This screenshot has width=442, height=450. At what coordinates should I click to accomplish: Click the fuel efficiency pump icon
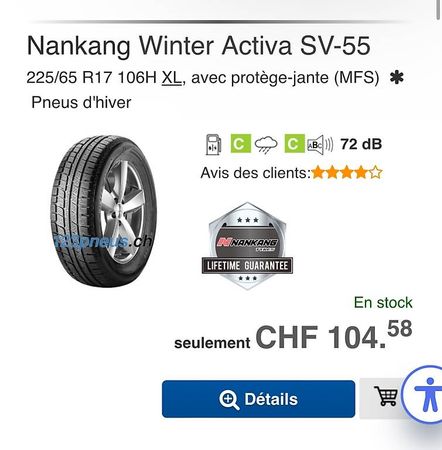pyautogui.click(x=213, y=144)
